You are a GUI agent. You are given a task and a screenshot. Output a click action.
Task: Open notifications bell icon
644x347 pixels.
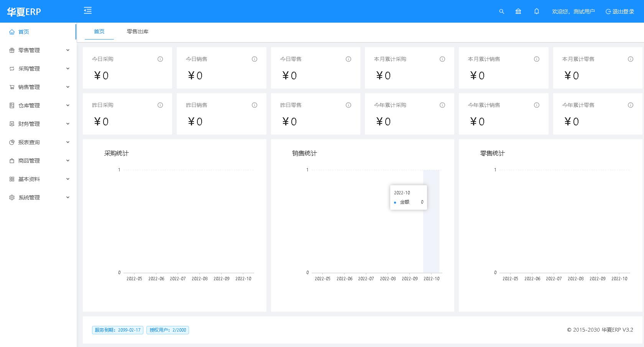pos(537,12)
